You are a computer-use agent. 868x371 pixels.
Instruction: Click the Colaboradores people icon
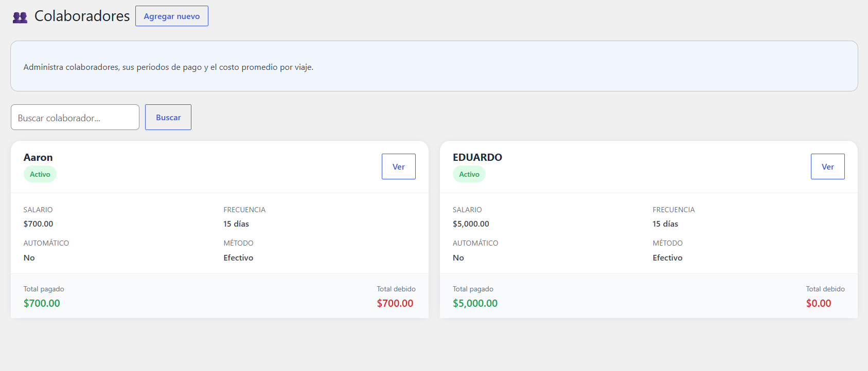click(x=20, y=17)
